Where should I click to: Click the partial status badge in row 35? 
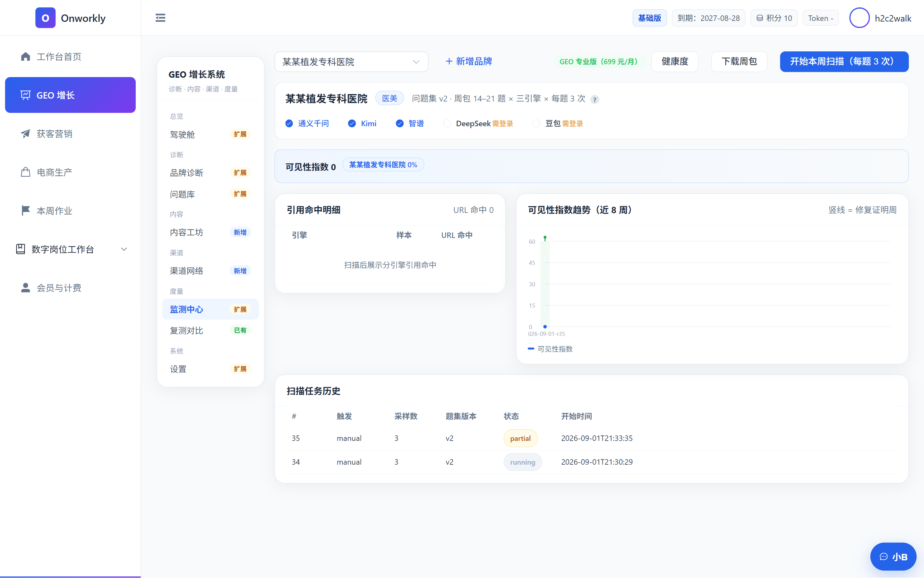point(520,438)
